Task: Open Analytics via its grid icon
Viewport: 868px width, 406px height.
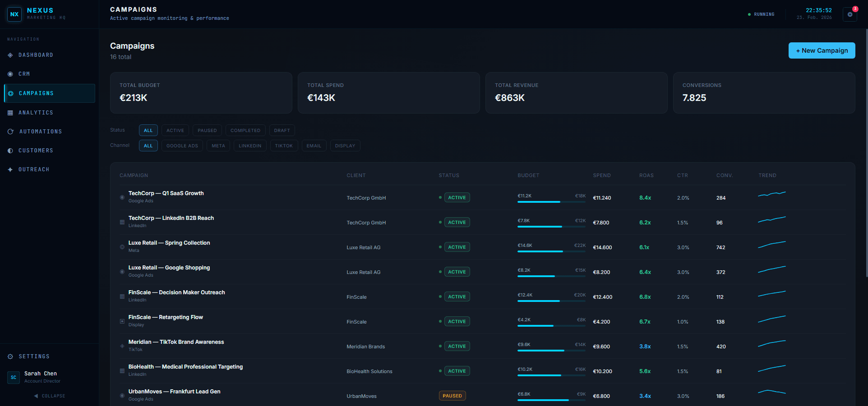Action: [10, 113]
